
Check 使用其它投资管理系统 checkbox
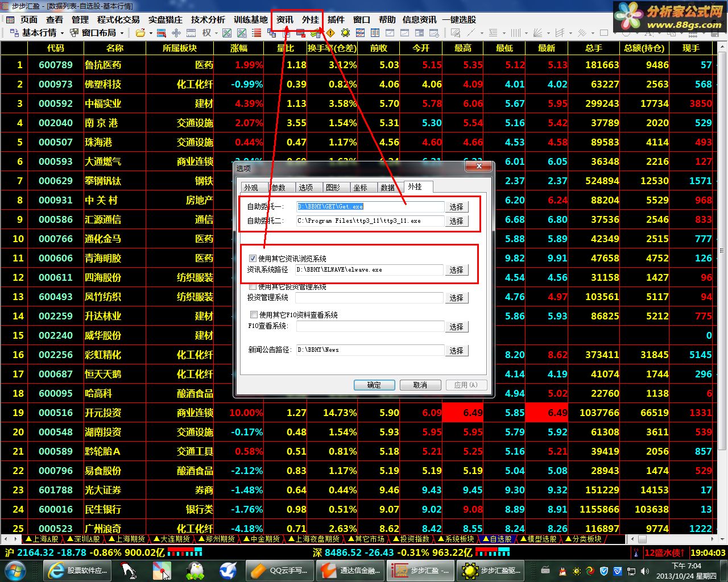[253, 286]
